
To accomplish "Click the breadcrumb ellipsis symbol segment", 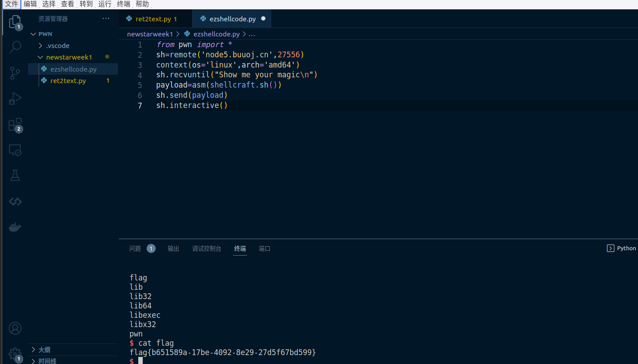I will tap(252, 34).
